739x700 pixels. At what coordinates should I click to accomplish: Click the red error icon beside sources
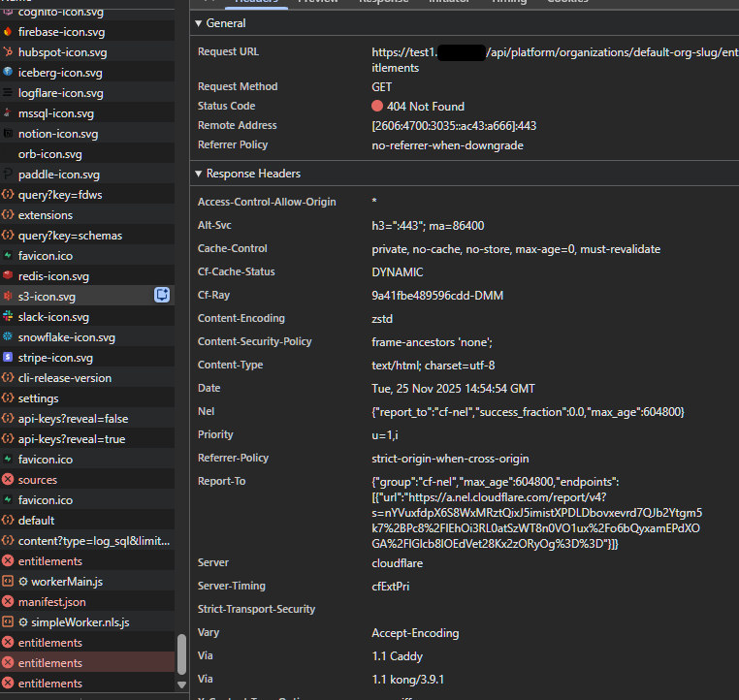click(8, 480)
